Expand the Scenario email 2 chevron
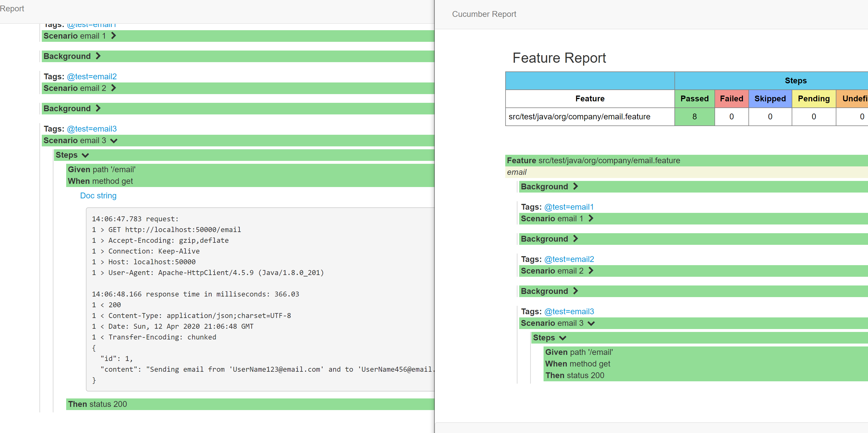 coord(113,88)
